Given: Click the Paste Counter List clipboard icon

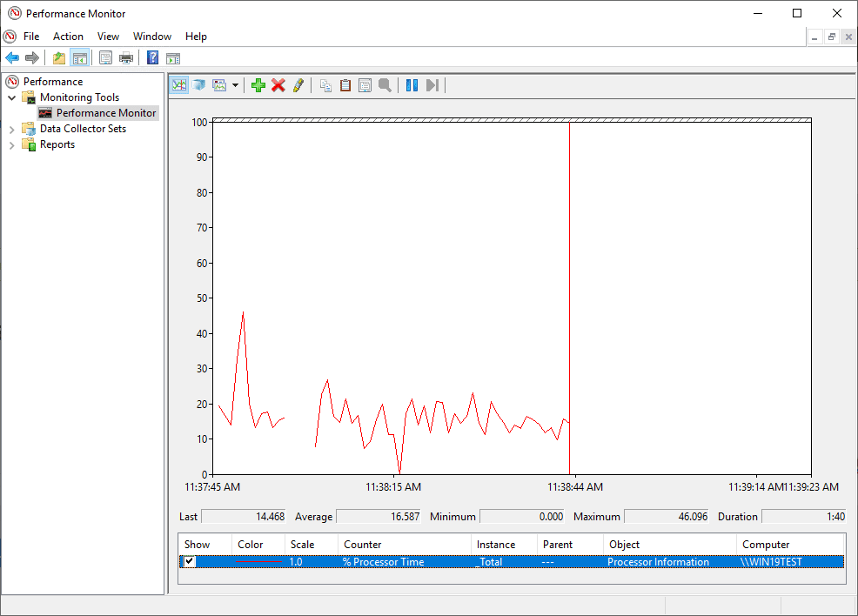Looking at the screenshot, I should 345,85.
